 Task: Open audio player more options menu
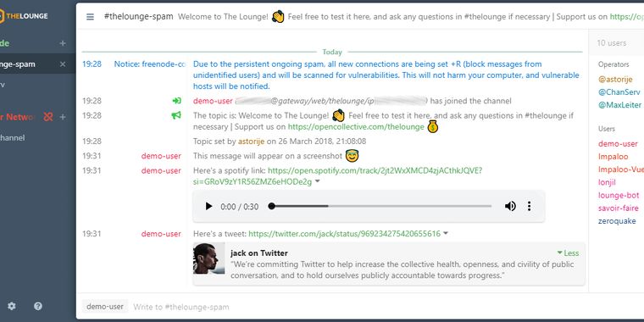[529, 206]
